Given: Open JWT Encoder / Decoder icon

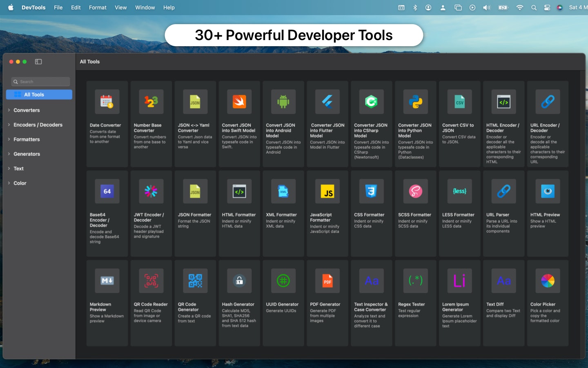Looking at the screenshot, I should [x=151, y=191].
